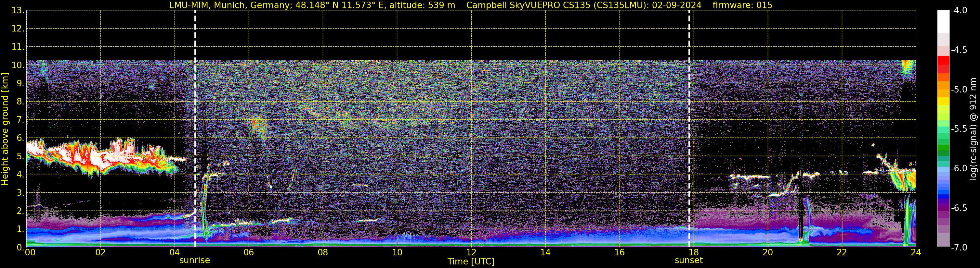The width and height of the screenshot is (980, 268).
Task: Click the colorbar tick label '-5.5'
Action: click(959, 129)
